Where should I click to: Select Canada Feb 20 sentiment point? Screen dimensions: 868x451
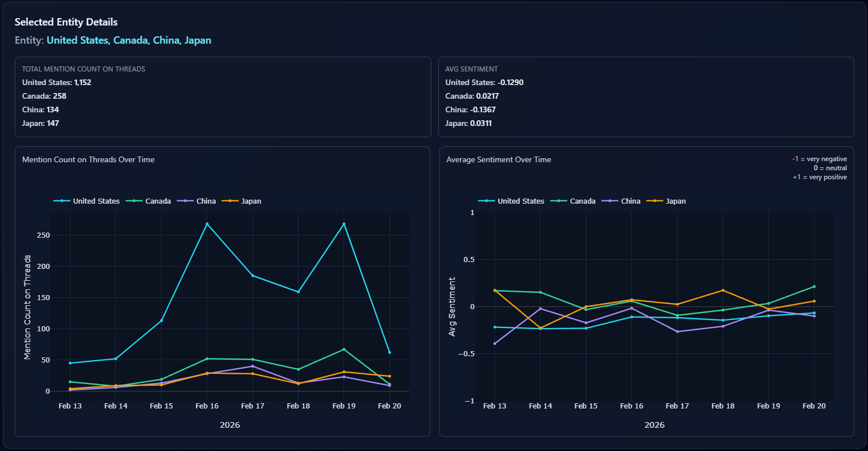click(814, 286)
